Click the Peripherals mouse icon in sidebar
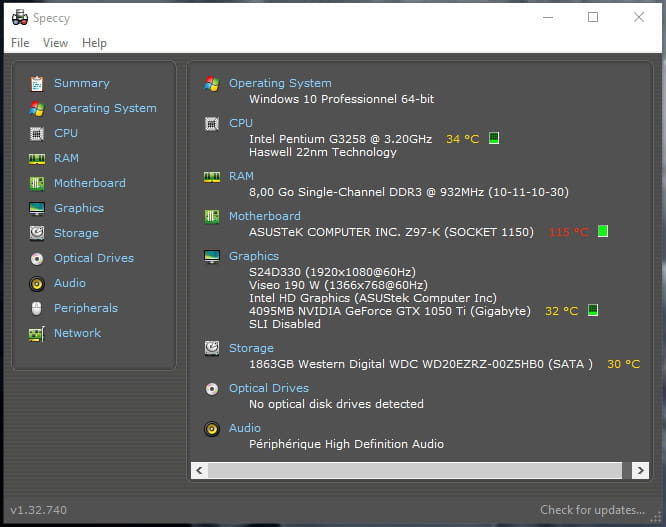This screenshot has width=666, height=527. [x=37, y=308]
